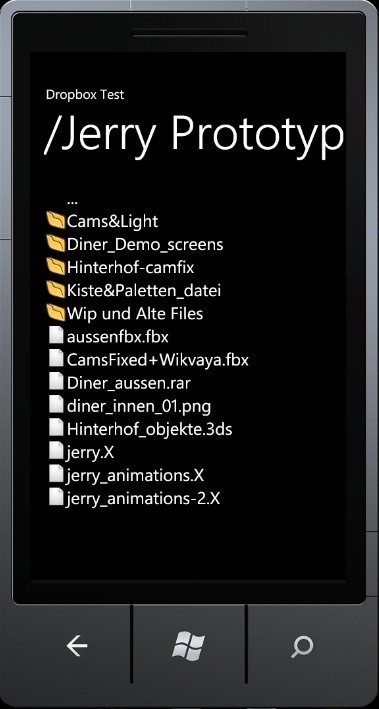Go up via the '...' parent entry
The height and width of the screenshot is (709, 379).
(72, 200)
